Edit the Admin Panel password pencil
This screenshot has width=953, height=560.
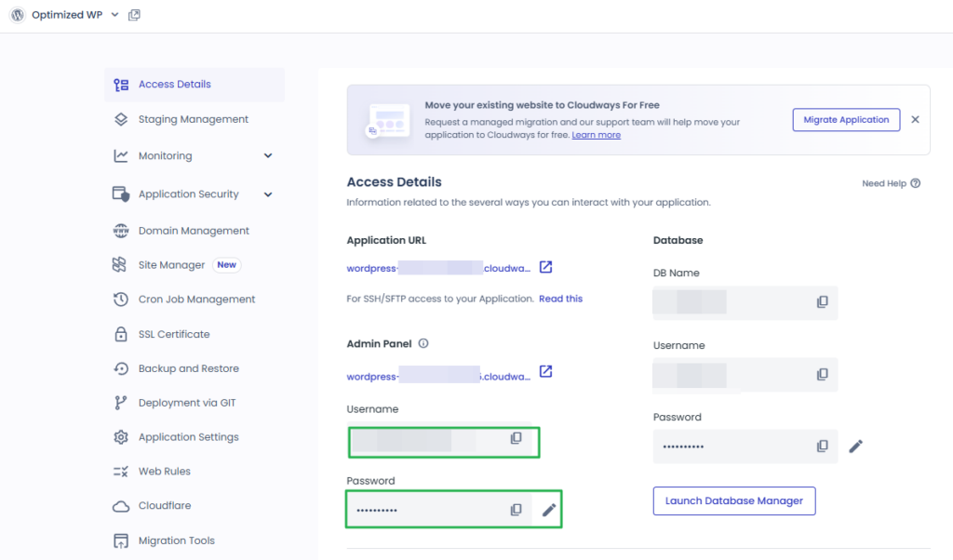tap(549, 510)
